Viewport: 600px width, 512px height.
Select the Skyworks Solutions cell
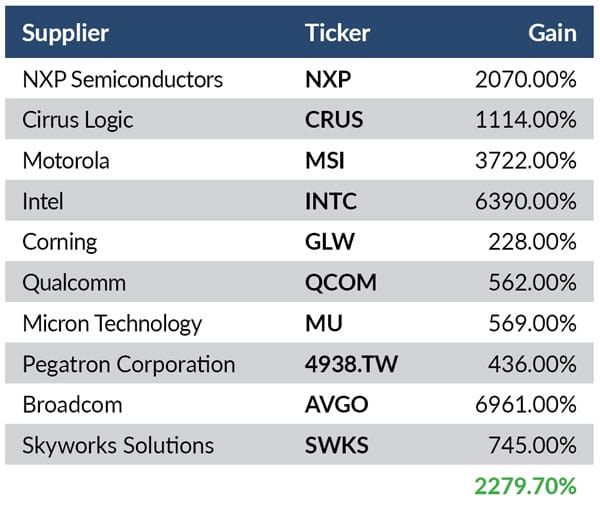click(x=118, y=445)
